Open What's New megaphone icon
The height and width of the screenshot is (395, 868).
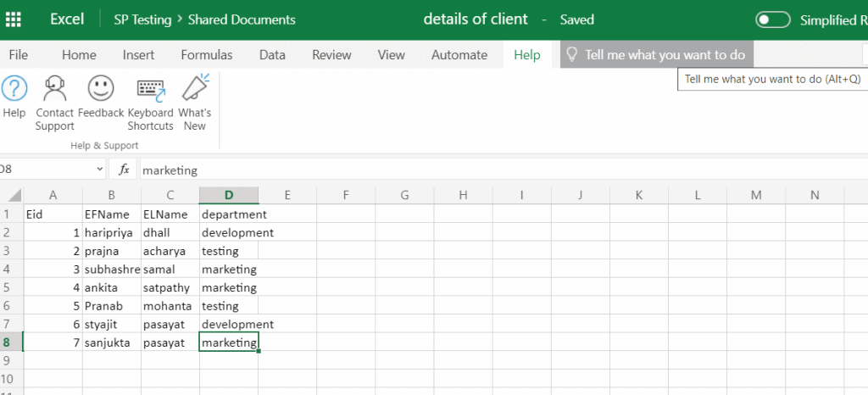[x=196, y=87]
